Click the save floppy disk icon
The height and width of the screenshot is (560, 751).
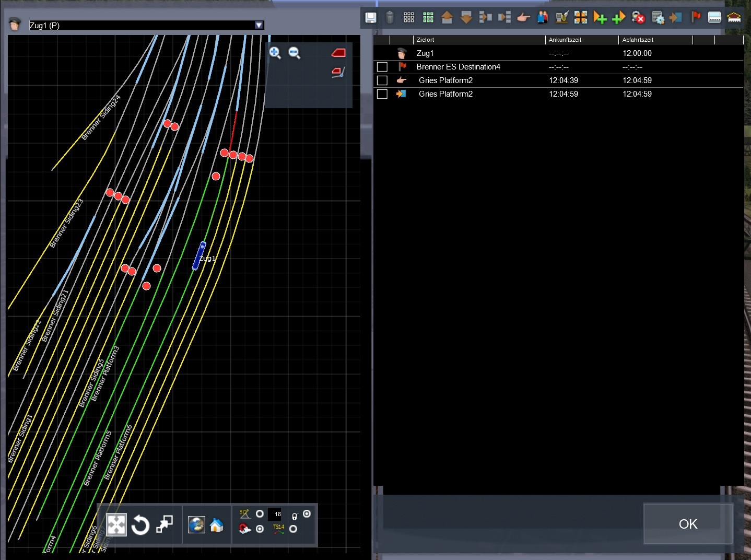coord(371,18)
